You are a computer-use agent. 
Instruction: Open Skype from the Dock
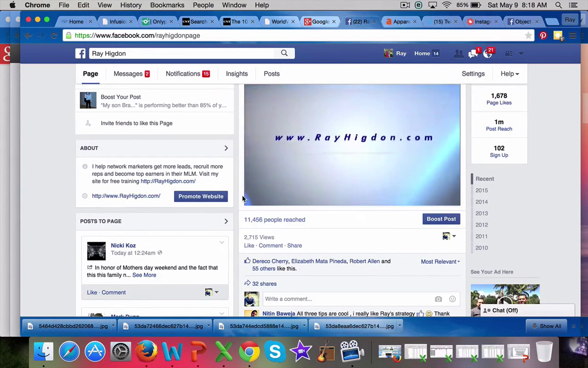click(275, 352)
